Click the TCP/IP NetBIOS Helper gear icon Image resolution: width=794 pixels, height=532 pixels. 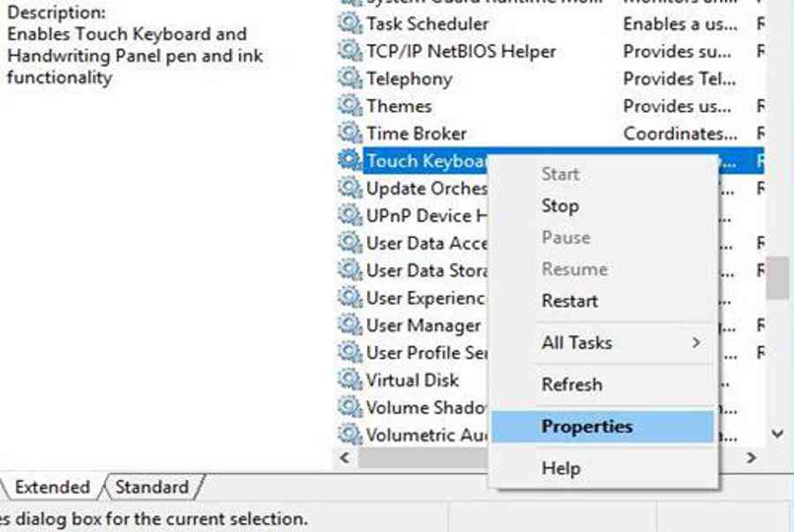tap(350, 51)
